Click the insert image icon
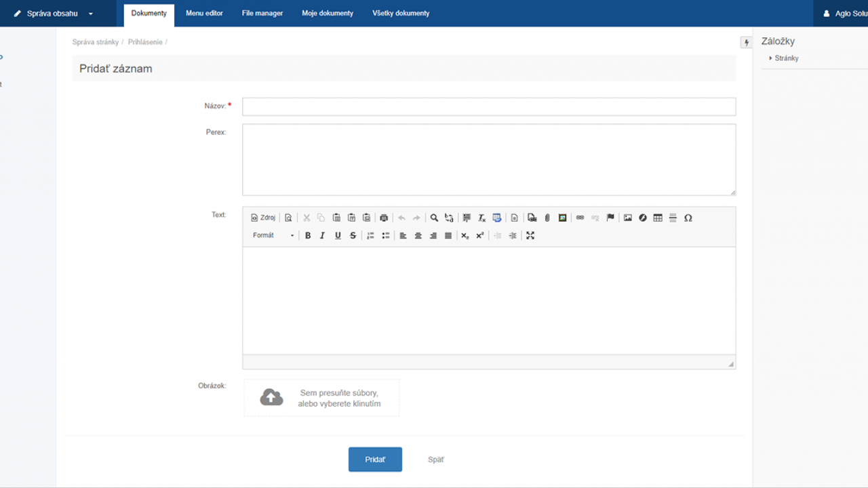Viewport: 868px width, 488px height. point(628,218)
